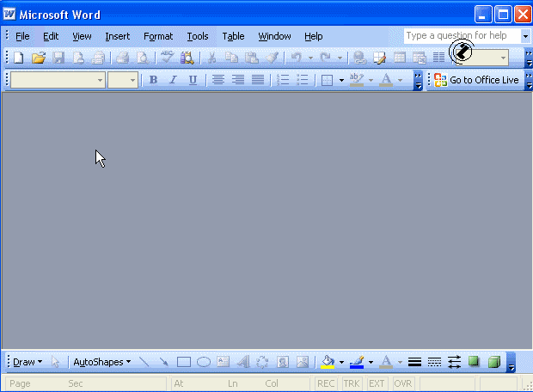This screenshot has width=533, height=392.
Task: Toggle Select Objects pointer tool
Action: point(55,362)
